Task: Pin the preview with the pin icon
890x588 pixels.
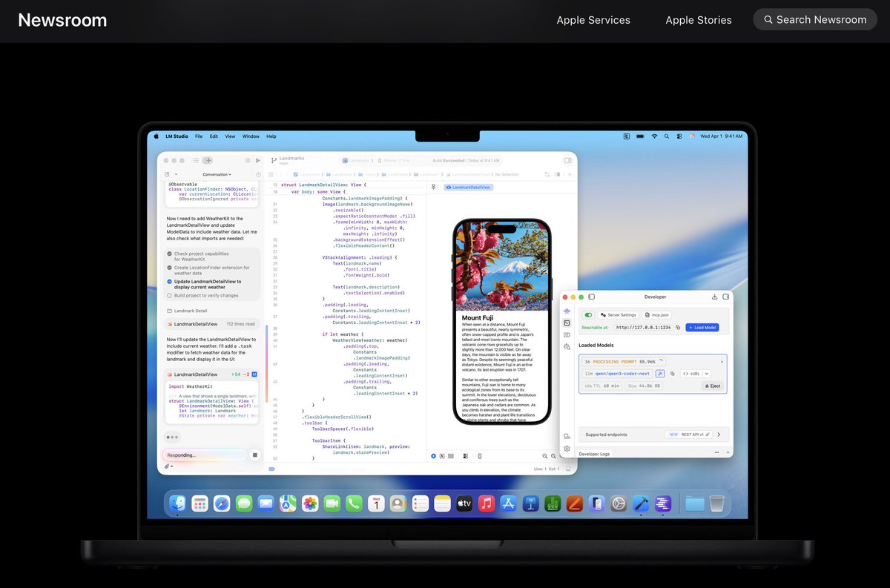Action: click(x=433, y=188)
